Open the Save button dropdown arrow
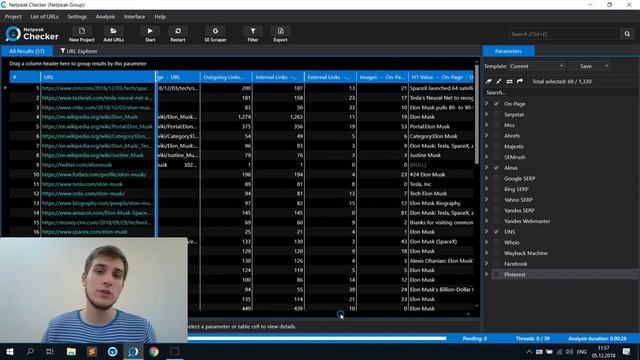Image resolution: width=640 pixels, height=360 pixels. point(606,66)
